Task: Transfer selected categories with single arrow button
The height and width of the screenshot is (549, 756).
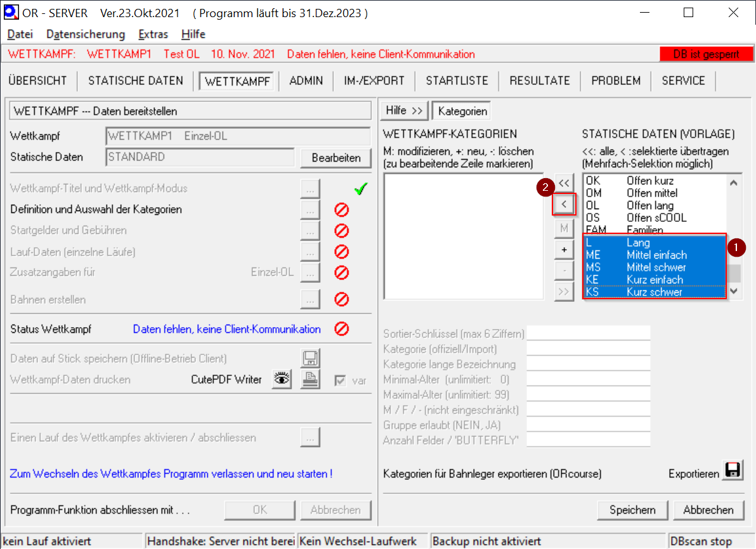Action: pos(564,204)
